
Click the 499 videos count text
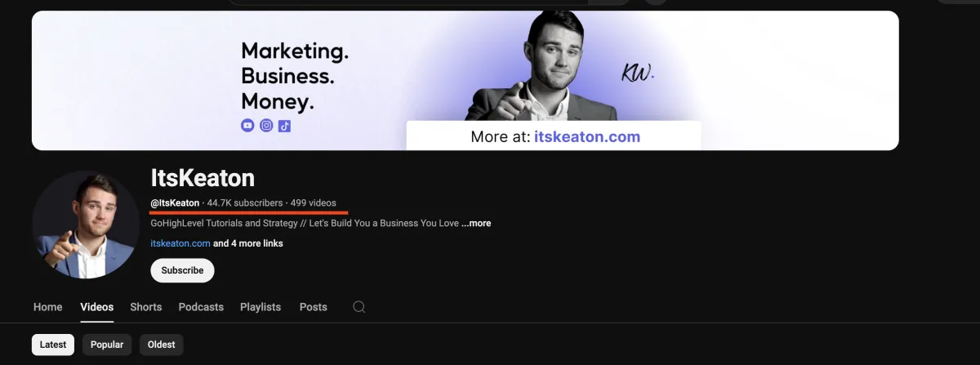click(313, 203)
